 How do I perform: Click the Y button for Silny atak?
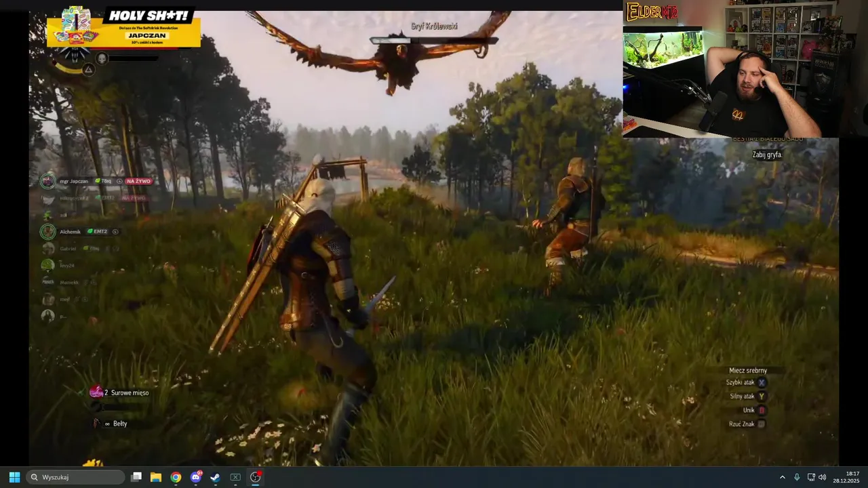[x=762, y=396]
